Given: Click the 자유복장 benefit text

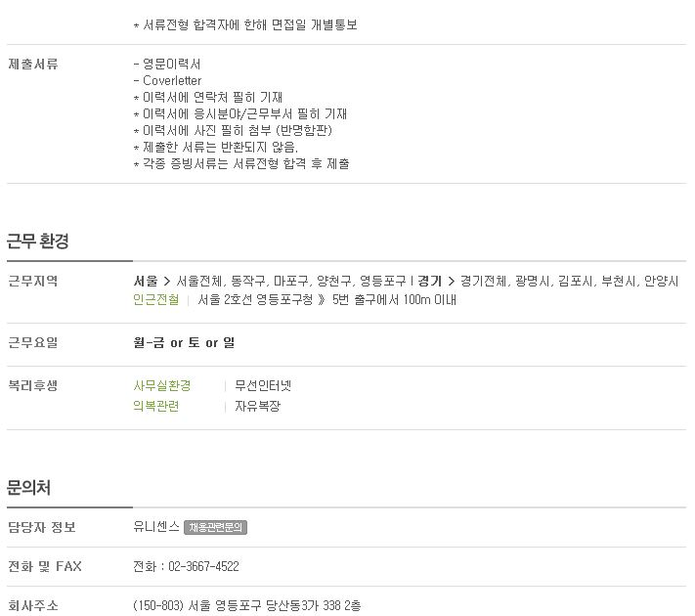Looking at the screenshot, I should pyautogui.click(x=257, y=406).
